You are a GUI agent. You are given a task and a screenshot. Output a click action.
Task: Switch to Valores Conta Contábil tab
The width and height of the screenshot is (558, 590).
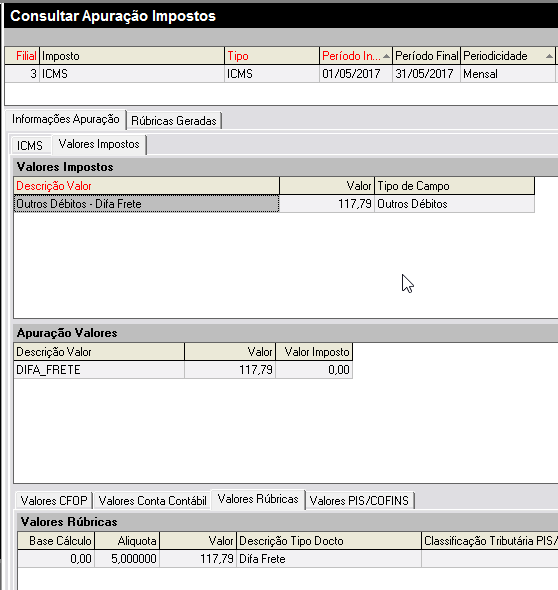152,501
